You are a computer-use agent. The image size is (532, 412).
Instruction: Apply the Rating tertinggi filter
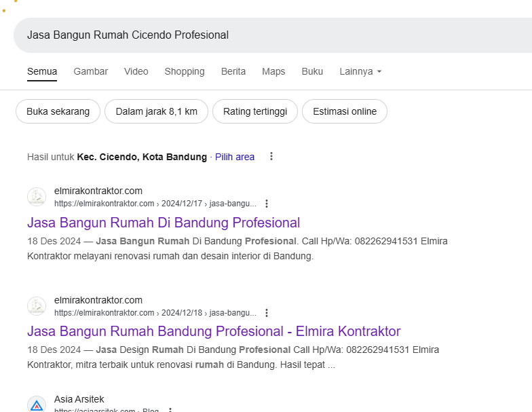[255, 111]
